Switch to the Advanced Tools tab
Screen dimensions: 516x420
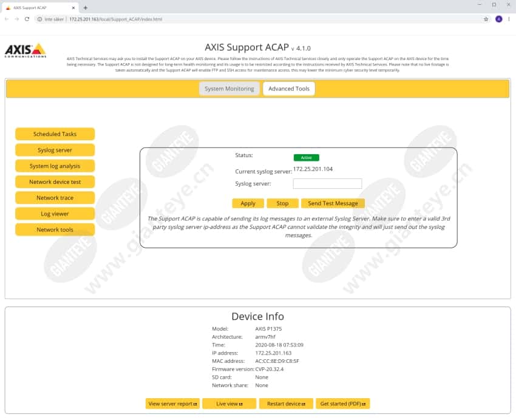coord(289,89)
